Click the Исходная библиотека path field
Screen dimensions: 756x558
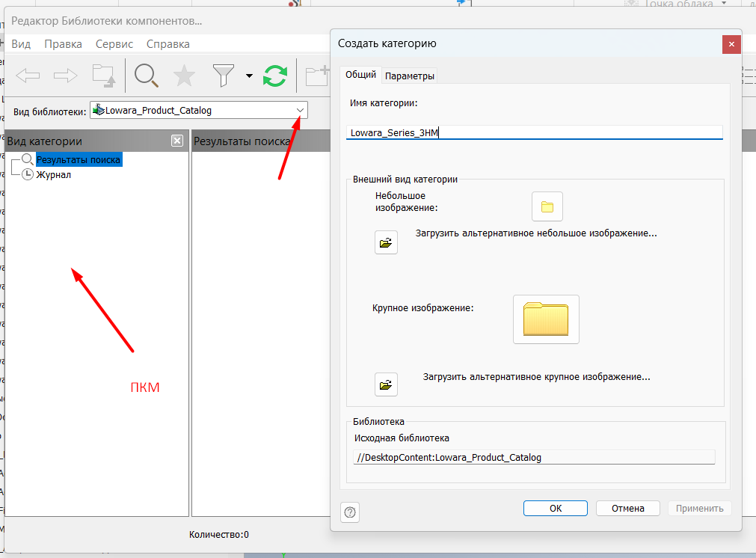[x=534, y=457]
